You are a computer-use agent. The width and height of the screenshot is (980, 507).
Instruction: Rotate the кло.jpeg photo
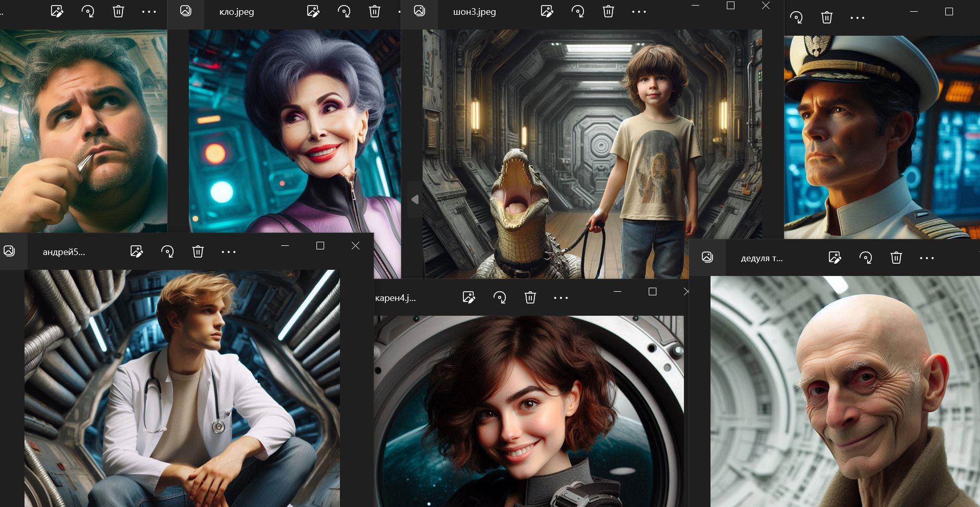pos(344,12)
